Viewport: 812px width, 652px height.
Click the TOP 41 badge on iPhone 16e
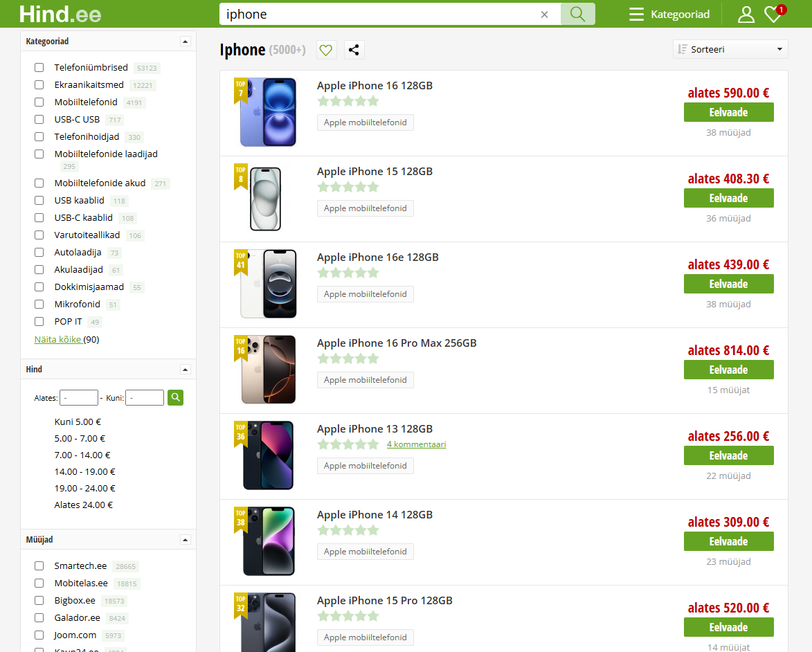point(241,262)
